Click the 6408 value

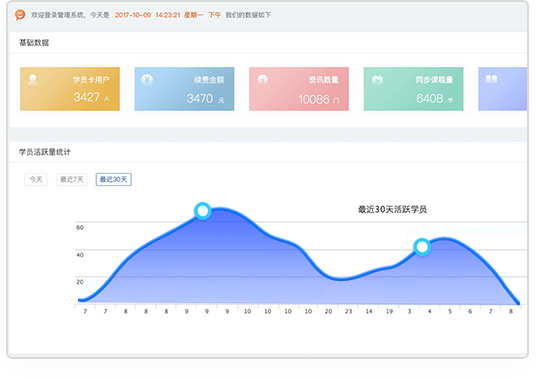pos(430,99)
